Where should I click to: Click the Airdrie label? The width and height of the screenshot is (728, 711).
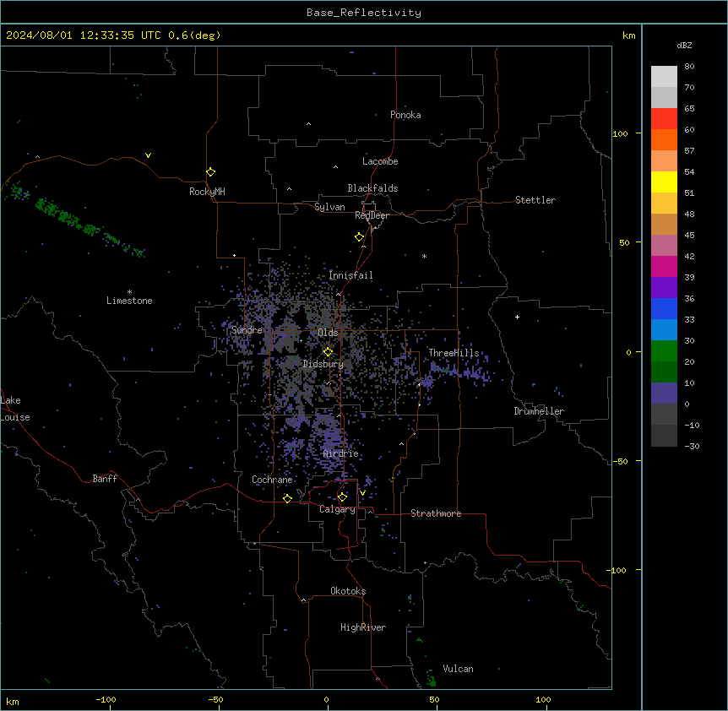pos(341,453)
